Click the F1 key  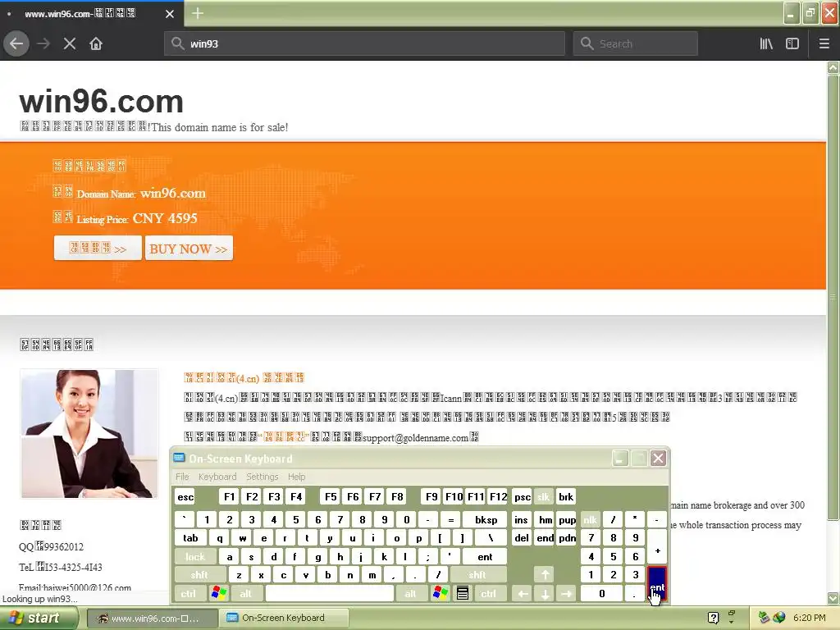pyautogui.click(x=230, y=497)
